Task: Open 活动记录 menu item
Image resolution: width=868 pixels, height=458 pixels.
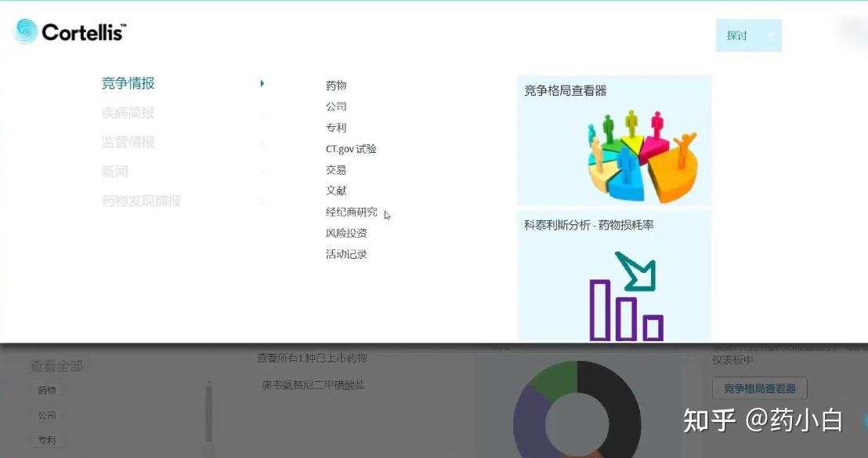Action: pos(345,254)
